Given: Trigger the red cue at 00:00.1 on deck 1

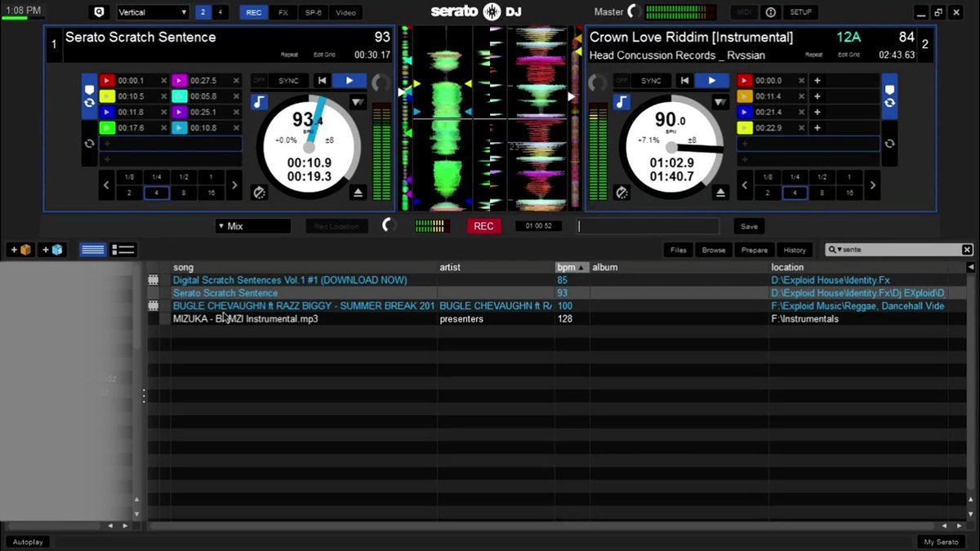Looking at the screenshot, I should point(107,81).
